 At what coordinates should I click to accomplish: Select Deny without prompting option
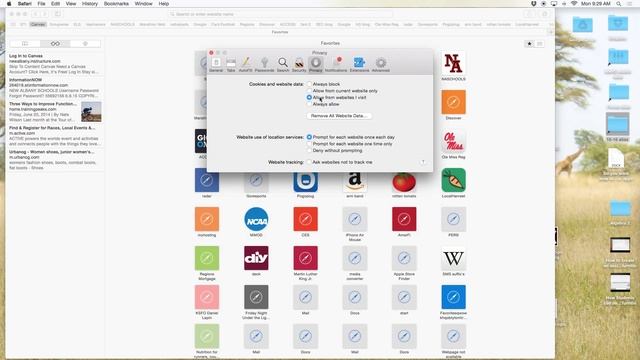tap(334, 151)
